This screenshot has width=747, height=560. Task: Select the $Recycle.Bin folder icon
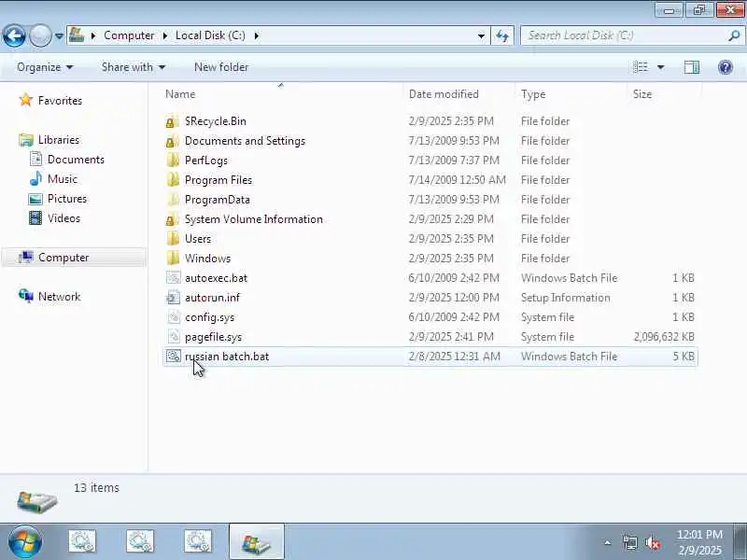point(173,121)
